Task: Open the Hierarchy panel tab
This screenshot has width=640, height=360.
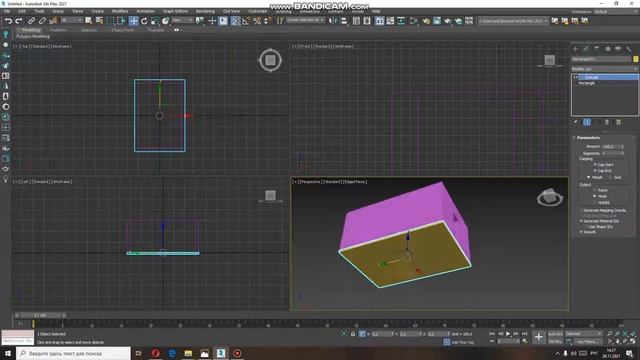Action: click(x=597, y=49)
